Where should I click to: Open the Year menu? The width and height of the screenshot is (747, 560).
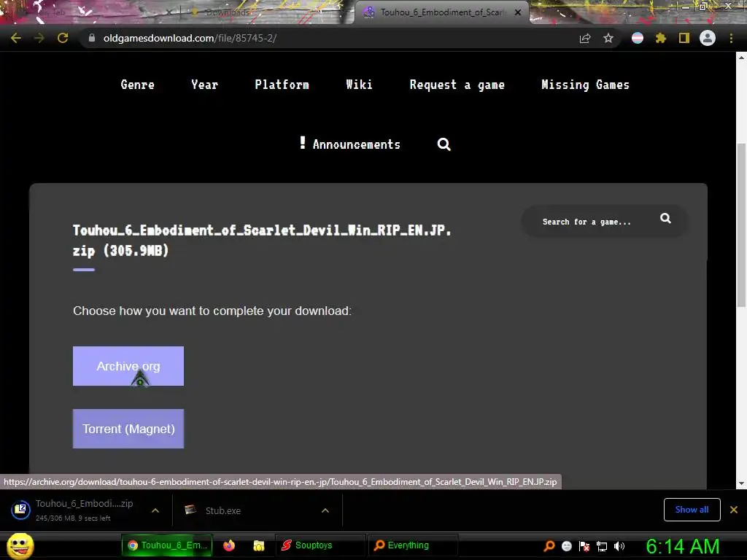(204, 85)
